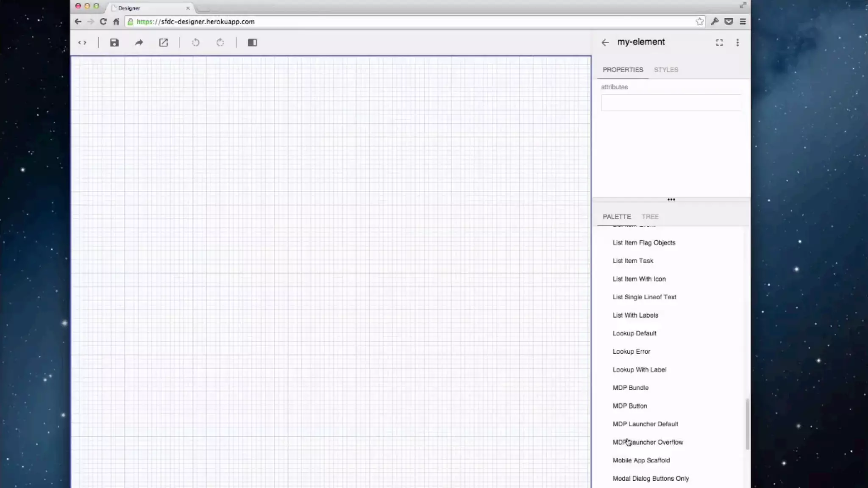868x488 pixels.
Task: Toggle the side panel layout icon
Action: pos(253,42)
